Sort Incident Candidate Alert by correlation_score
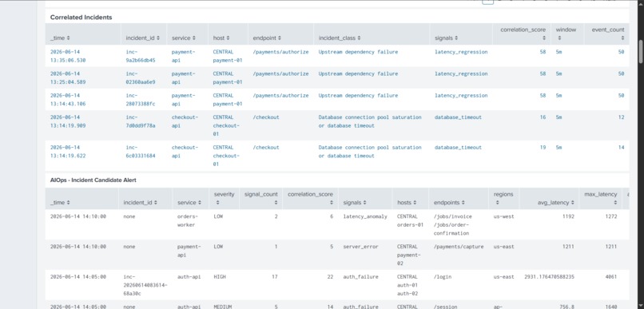 [x=310, y=198]
